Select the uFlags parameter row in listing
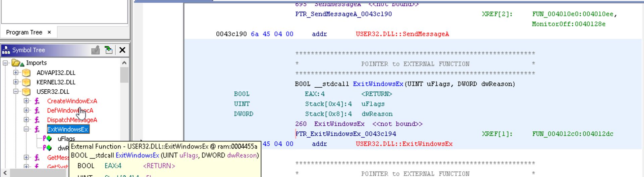 coord(373,104)
